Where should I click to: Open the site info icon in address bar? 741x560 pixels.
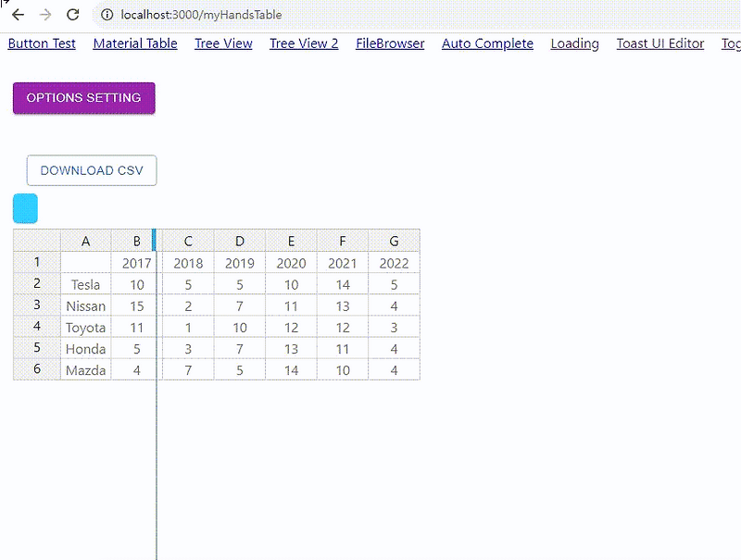pos(107,15)
